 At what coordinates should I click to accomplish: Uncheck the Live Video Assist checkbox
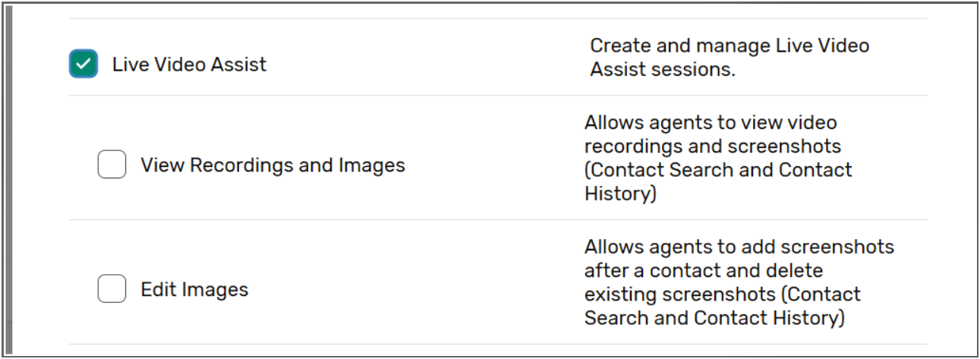[x=84, y=64]
